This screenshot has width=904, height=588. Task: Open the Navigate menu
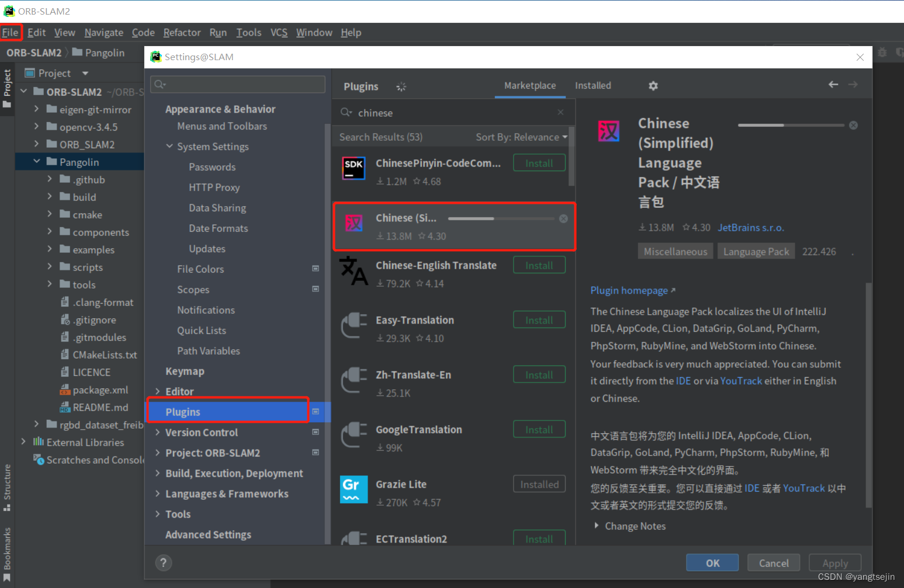(104, 32)
